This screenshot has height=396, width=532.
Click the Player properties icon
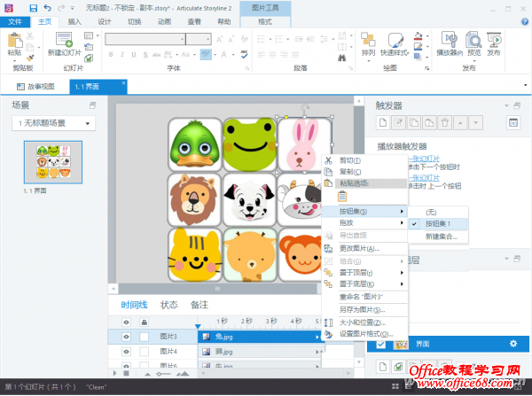[x=450, y=39]
